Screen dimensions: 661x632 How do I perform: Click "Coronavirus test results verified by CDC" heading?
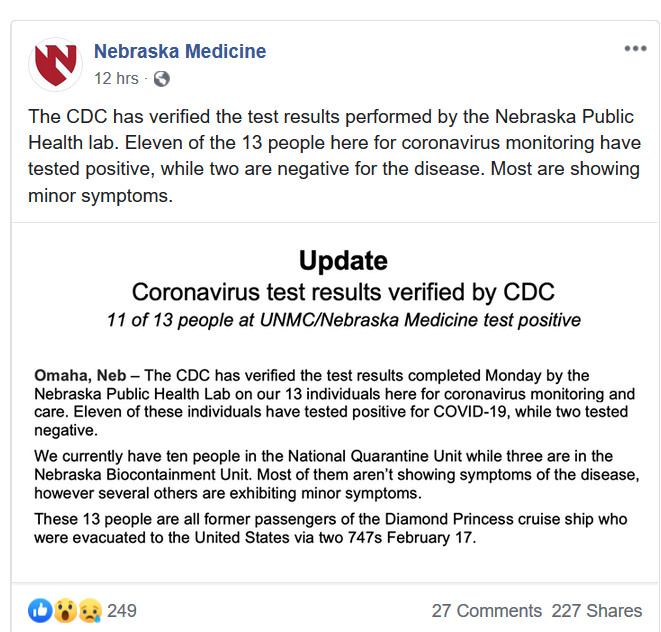[343, 293]
